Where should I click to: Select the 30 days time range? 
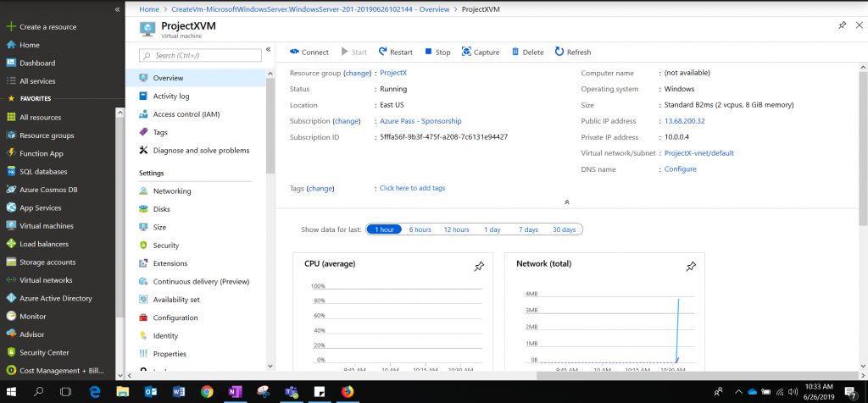[x=564, y=229]
